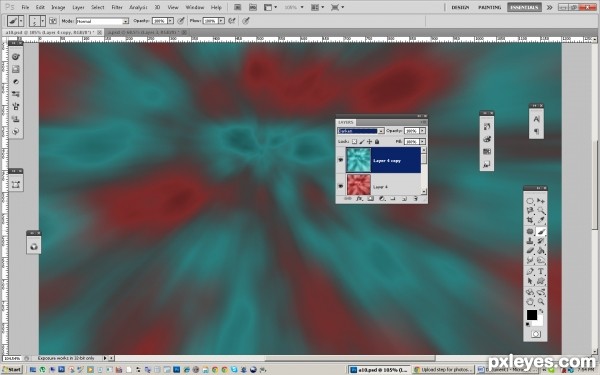The image size is (600, 375).
Task: Hide the Layer 4 layer
Action: [x=341, y=186]
